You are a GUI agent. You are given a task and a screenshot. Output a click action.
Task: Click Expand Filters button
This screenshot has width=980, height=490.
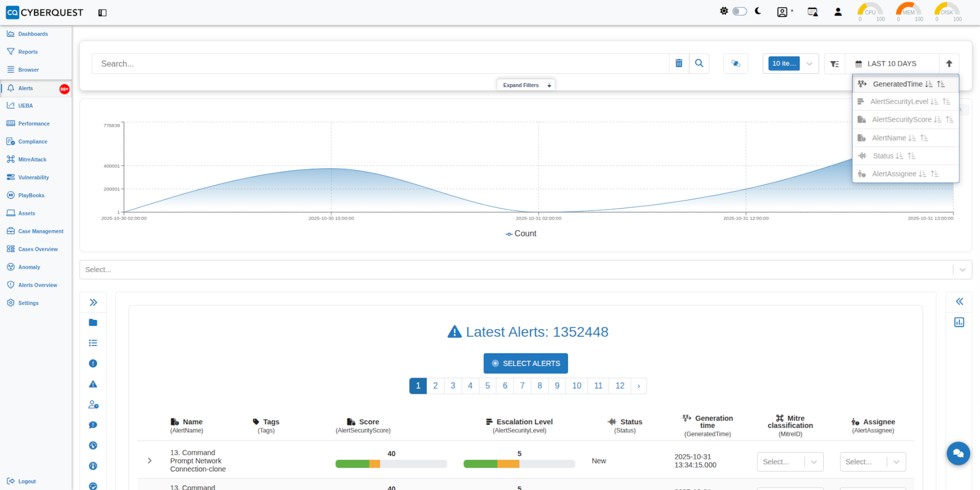pyautogui.click(x=526, y=85)
